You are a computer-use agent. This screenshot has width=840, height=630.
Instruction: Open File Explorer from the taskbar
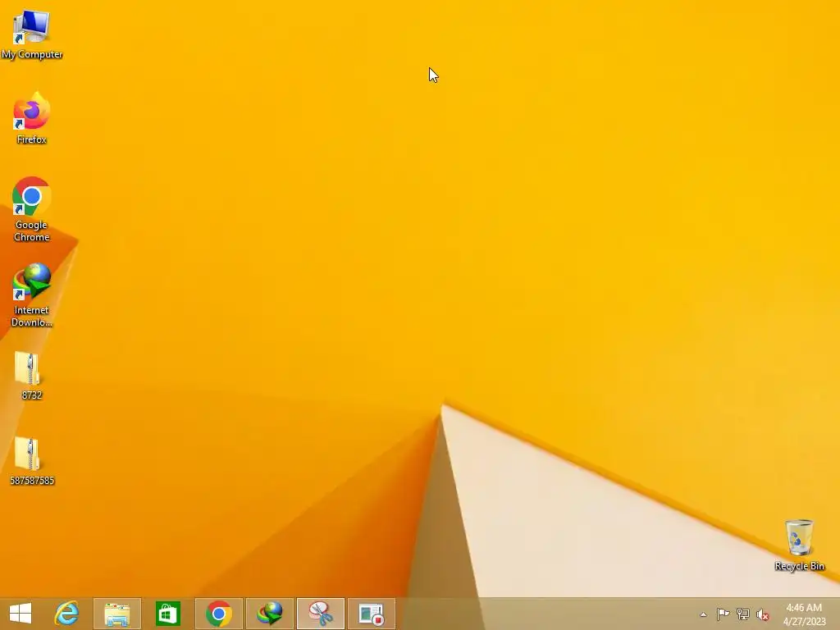pyautogui.click(x=117, y=614)
